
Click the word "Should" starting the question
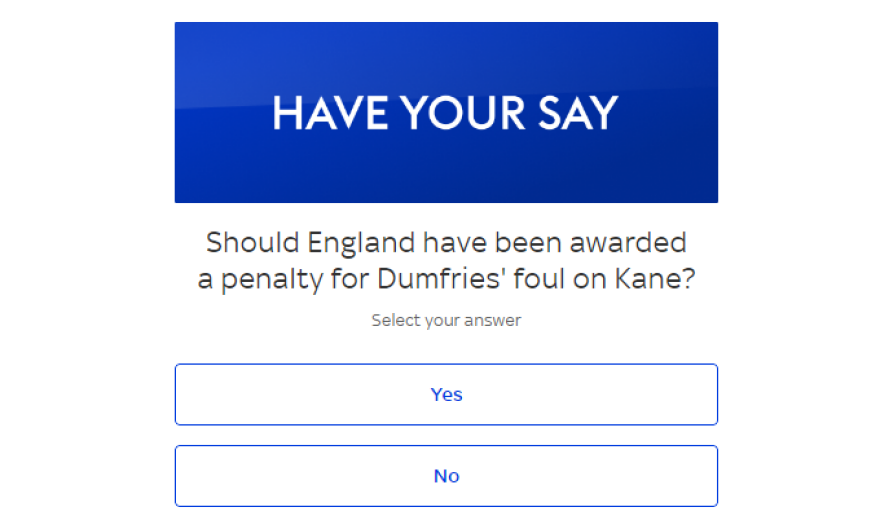pyautogui.click(x=251, y=243)
